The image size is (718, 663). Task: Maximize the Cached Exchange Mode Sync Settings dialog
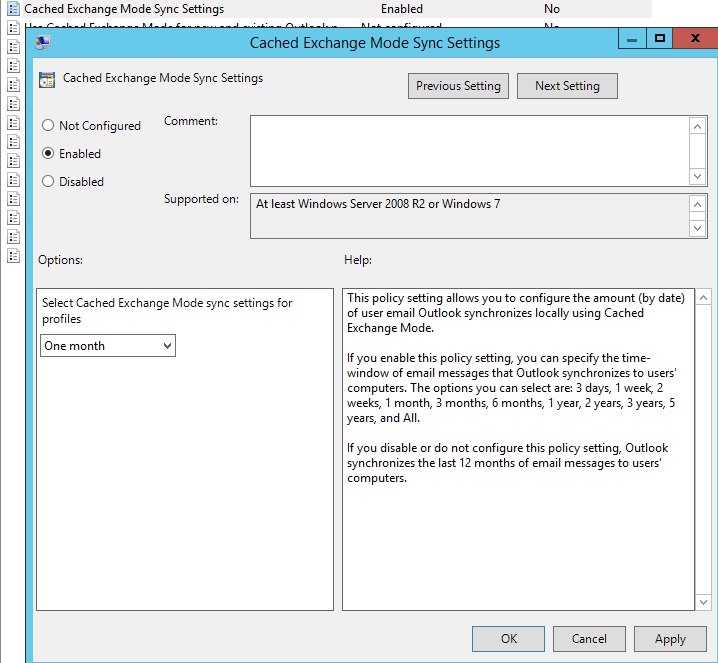(x=659, y=38)
